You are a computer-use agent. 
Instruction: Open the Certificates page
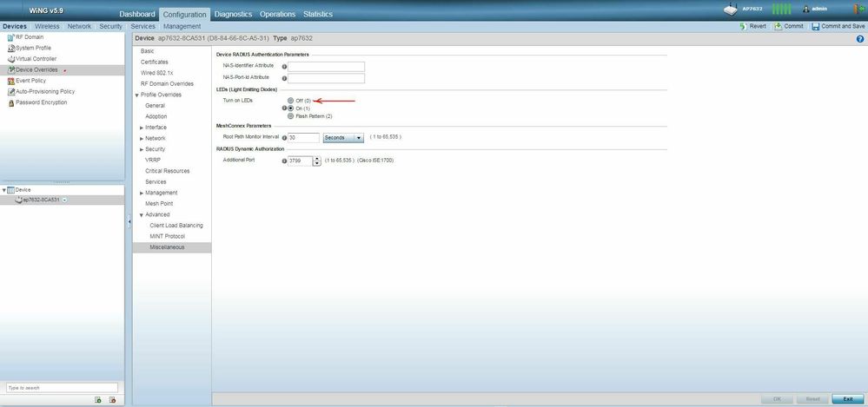click(155, 62)
